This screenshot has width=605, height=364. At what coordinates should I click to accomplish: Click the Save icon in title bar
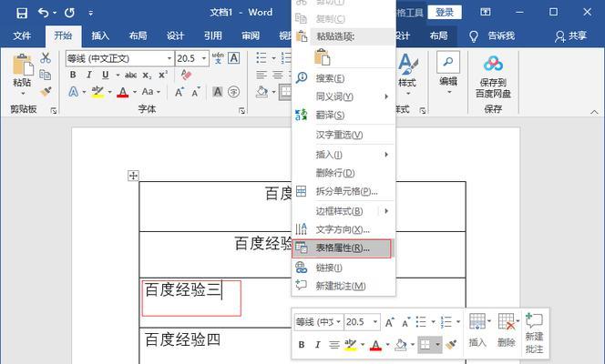[x=22, y=13]
